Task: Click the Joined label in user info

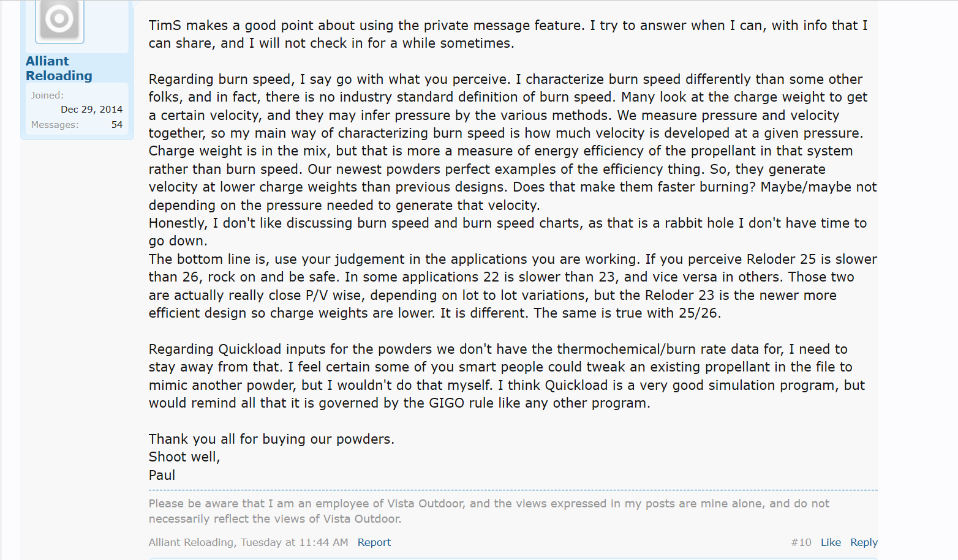Action: [x=47, y=95]
